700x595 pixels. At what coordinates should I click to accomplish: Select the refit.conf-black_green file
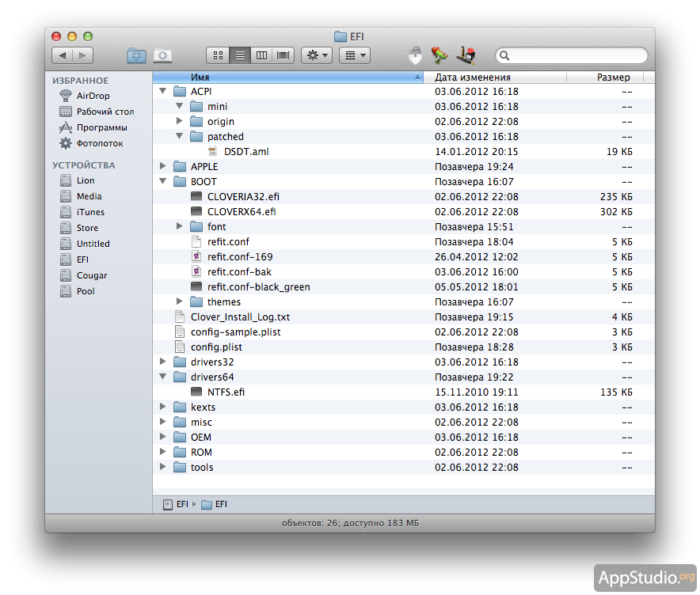[x=404, y=286]
